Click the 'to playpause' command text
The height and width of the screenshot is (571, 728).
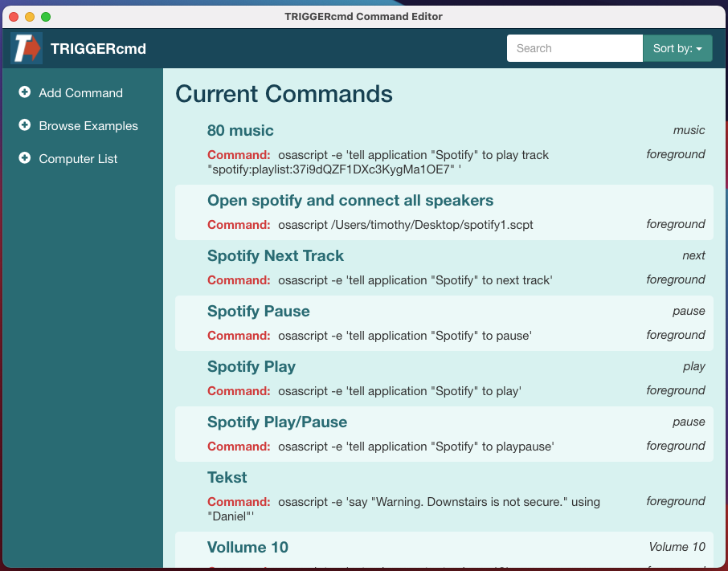[416, 447]
